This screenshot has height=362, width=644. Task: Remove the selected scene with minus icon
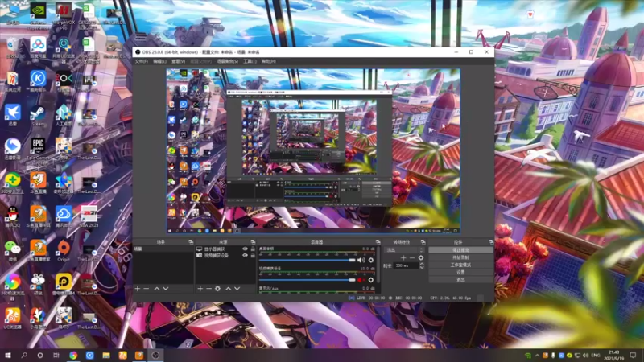pos(147,289)
